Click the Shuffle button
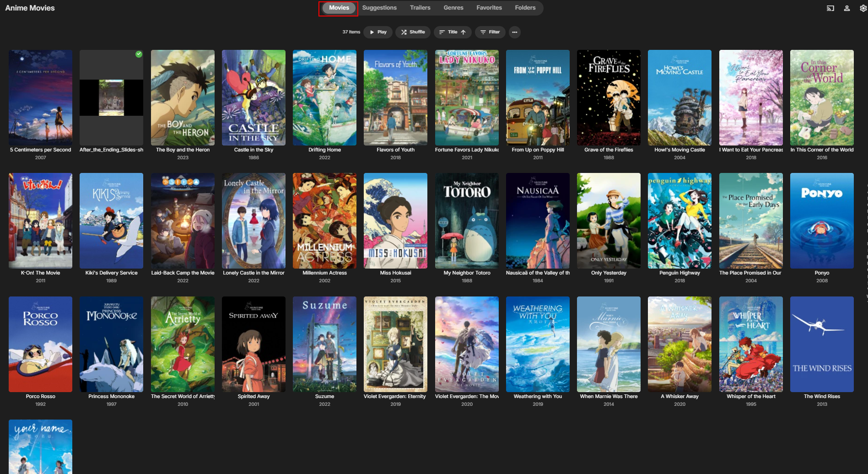 point(413,32)
